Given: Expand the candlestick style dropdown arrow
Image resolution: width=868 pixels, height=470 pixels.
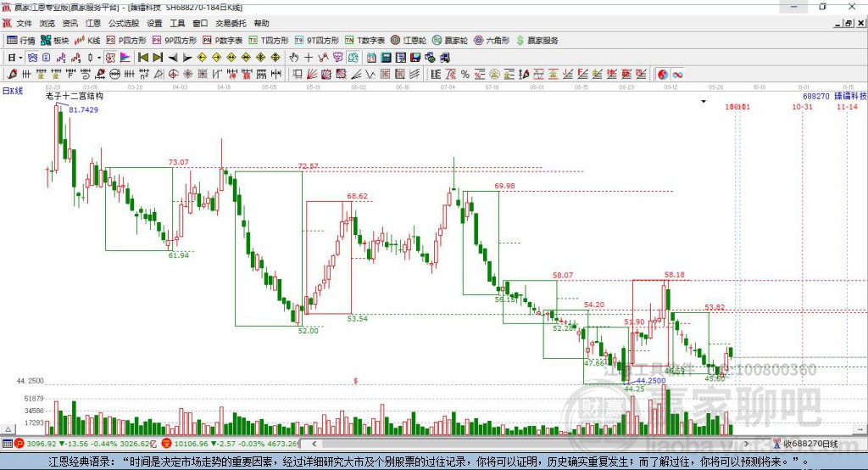Looking at the screenshot, I should 99,58.
